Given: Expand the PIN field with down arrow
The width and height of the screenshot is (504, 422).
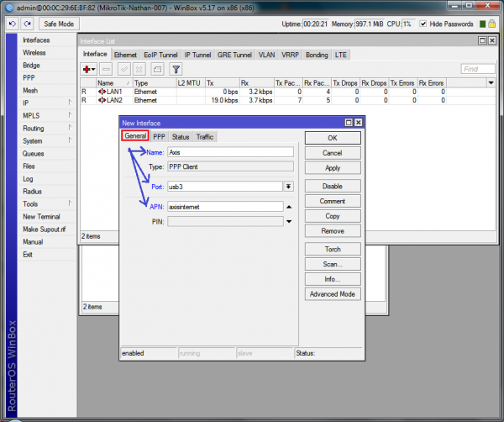Looking at the screenshot, I should (x=289, y=222).
